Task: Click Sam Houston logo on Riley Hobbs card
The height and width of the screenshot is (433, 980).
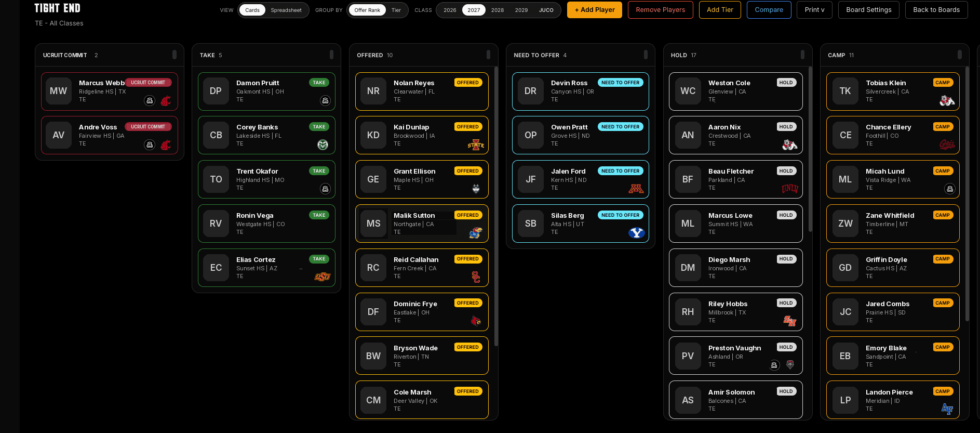Action: tap(790, 321)
